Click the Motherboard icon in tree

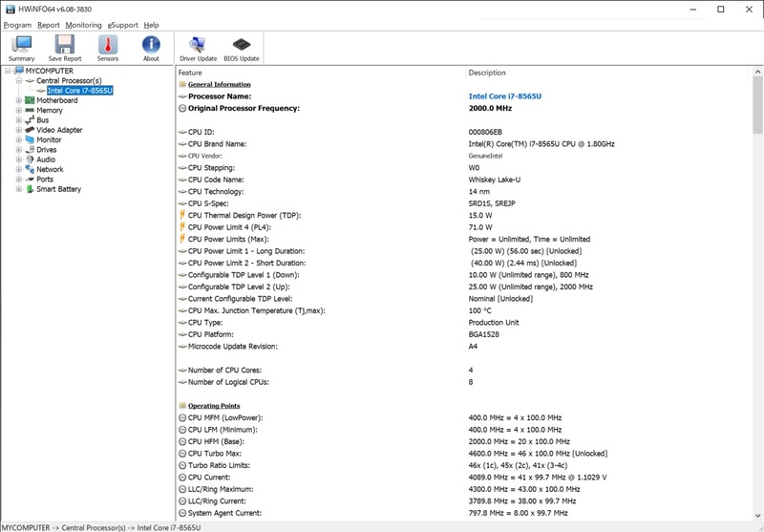tap(31, 100)
